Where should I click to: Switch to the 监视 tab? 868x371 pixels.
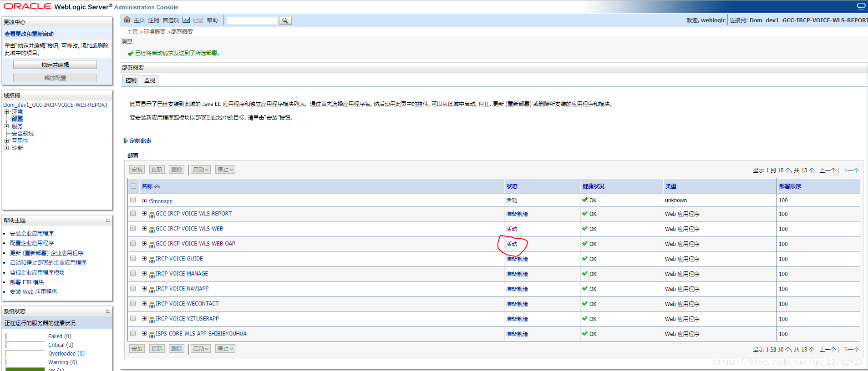pos(150,80)
